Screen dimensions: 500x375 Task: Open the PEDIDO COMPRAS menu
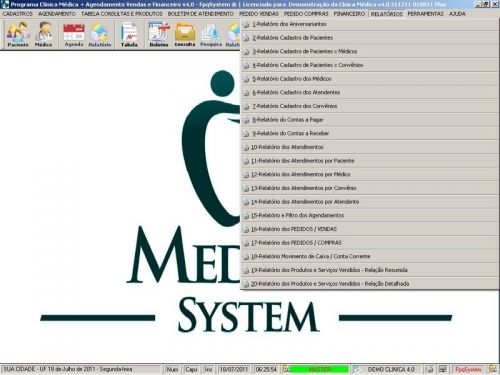pos(306,14)
